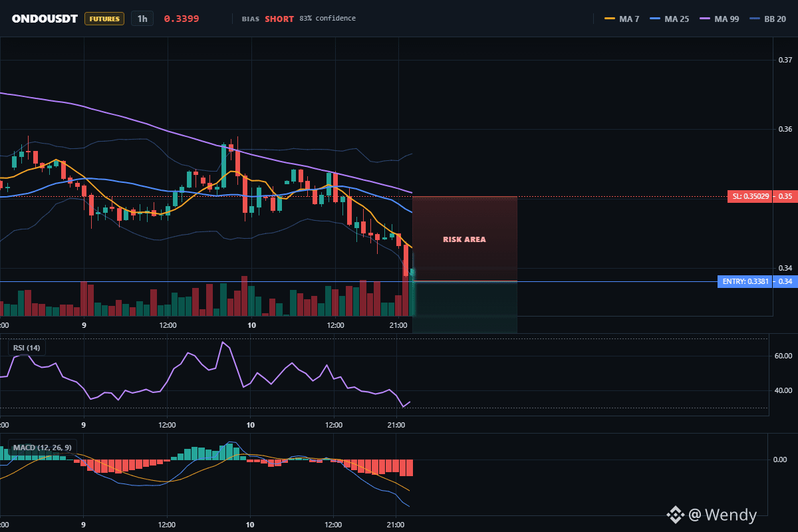Image resolution: width=798 pixels, height=532 pixels.
Task: Click the RSI (14) indicator label
Action: click(x=27, y=347)
